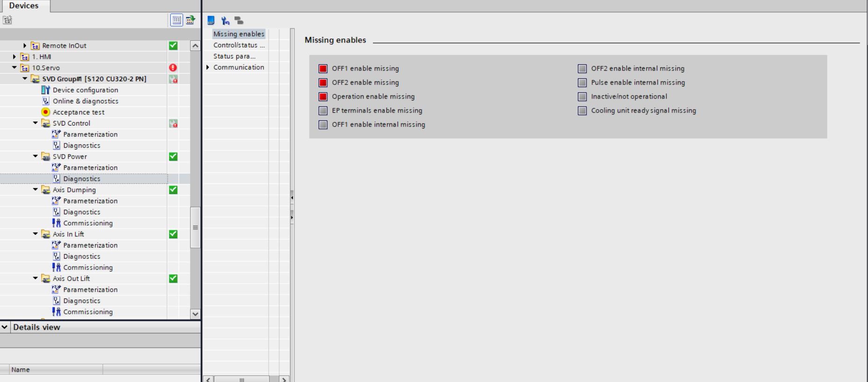Click the Online & diagnostics stethoscope icon
The width and height of the screenshot is (868, 382).
(45, 101)
